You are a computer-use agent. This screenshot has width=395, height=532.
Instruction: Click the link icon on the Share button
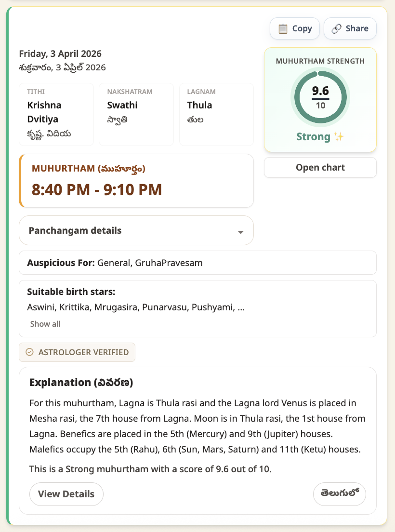(x=338, y=28)
